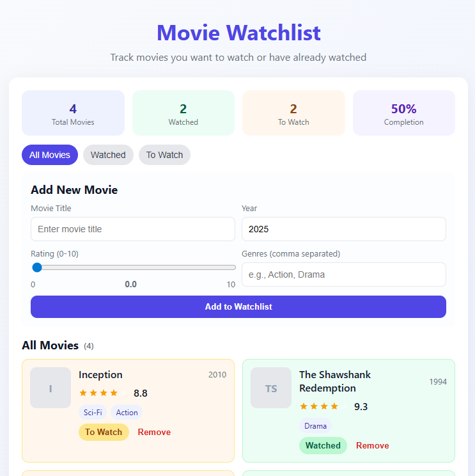Click the 50% Completion stat card
Screen dimensions: 475x476
pyautogui.click(x=403, y=113)
